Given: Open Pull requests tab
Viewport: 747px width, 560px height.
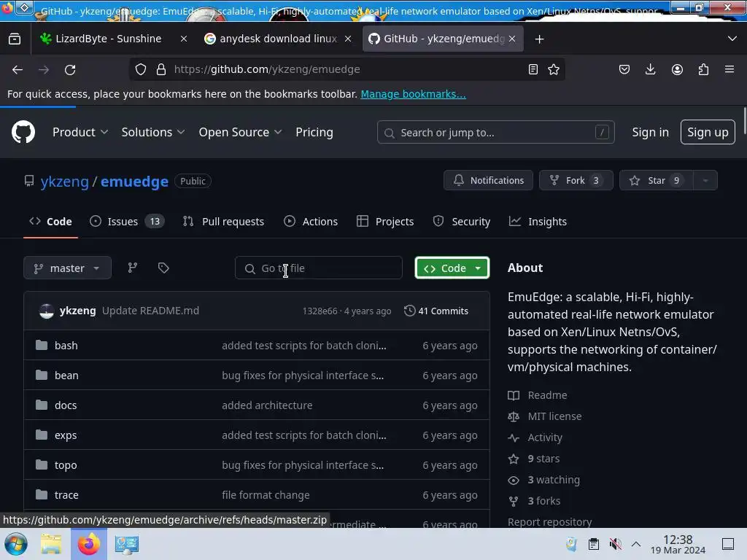Looking at the screenshot, I should click(223, 222).
